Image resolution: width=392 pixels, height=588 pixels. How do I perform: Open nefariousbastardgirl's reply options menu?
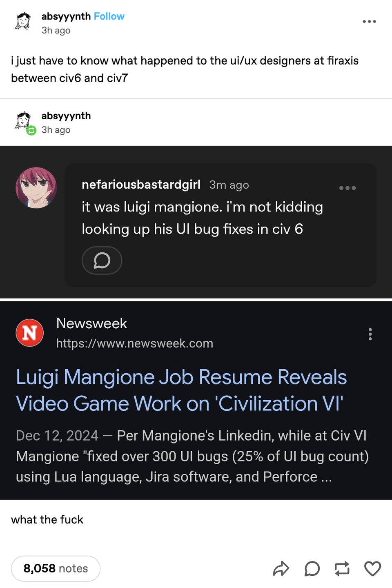pos(347,188)
